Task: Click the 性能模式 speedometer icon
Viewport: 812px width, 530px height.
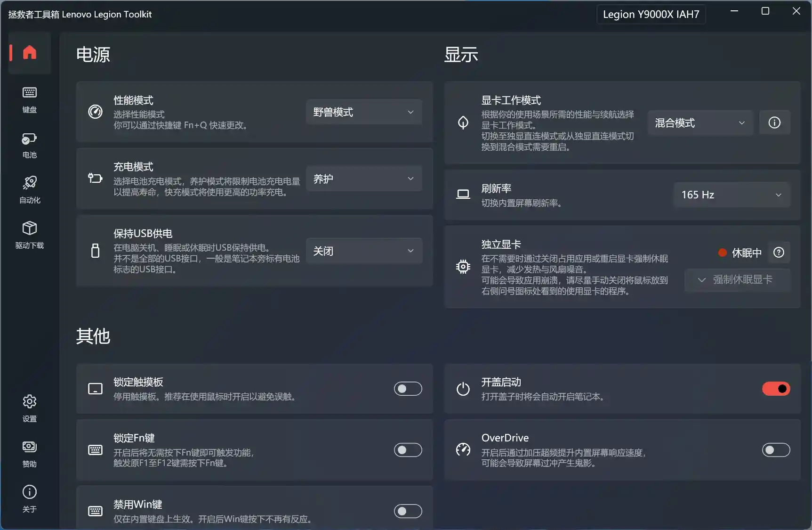Action: coord(95,112)
